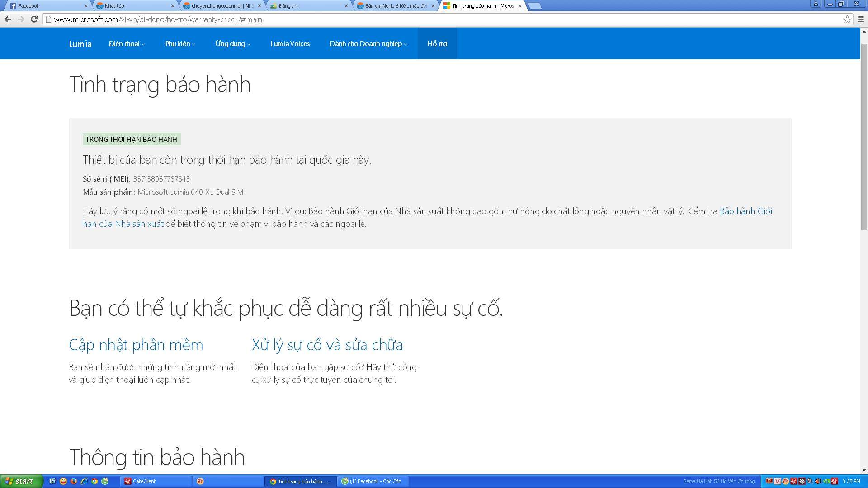Go back using the browser back arrow
This screenshot has height=488, width=868.
pyautogui.click(x=7, y=19)
